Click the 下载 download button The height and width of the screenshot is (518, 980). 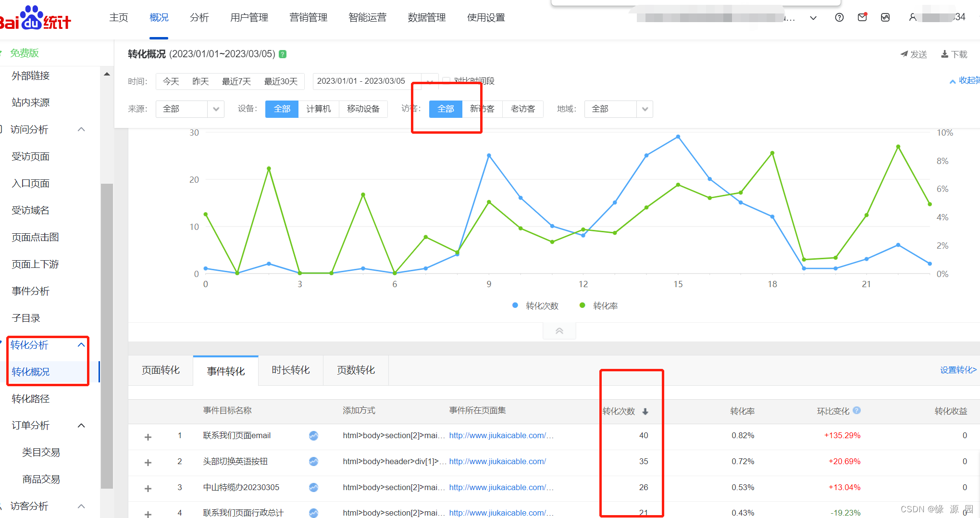tap(954, 54)
